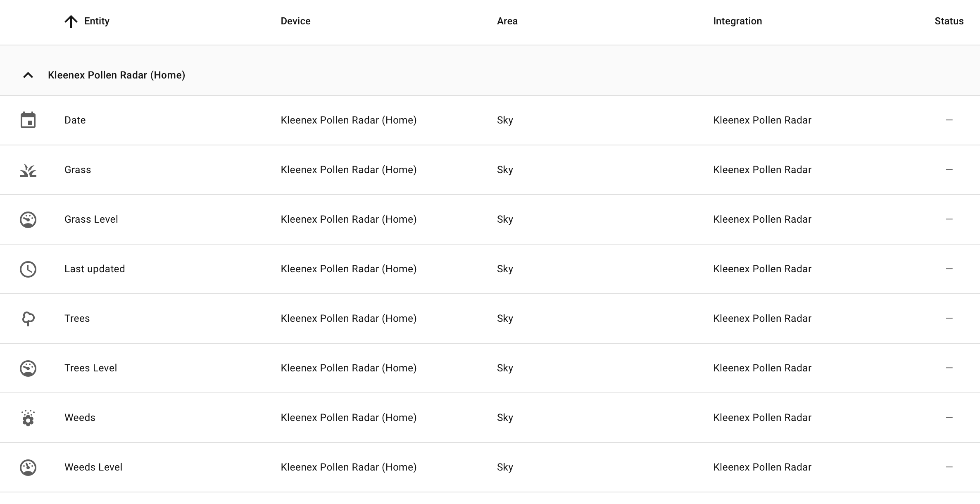Click the integration name in the Weeds row
The image size is (980, 504).
(x=762, y=418)
